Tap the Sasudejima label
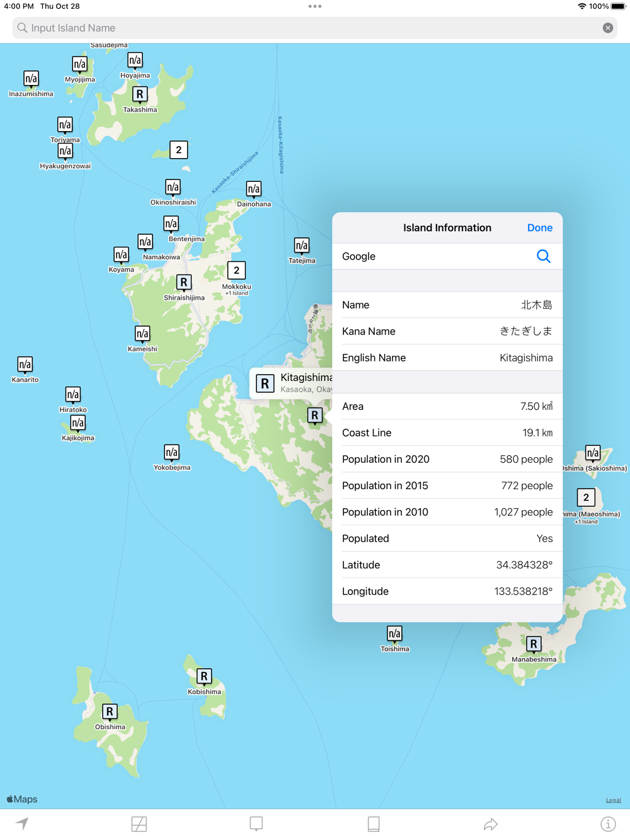This screenshot has width=630, height=840. click(109, 45)
